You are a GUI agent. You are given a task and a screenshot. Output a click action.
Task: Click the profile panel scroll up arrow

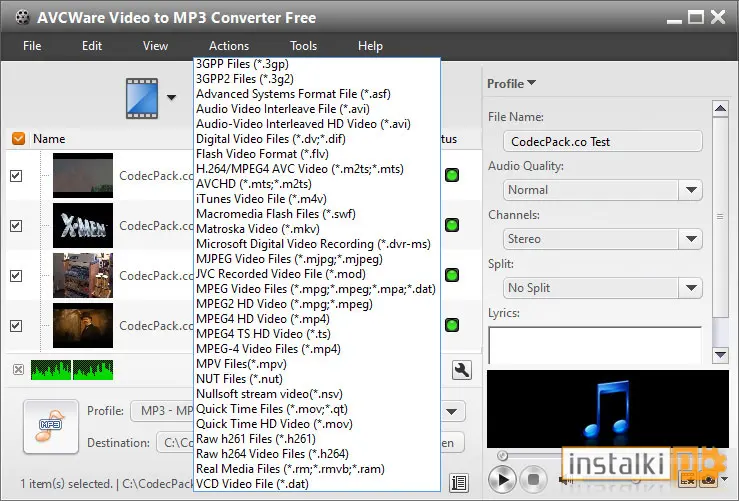(x=720, y=109)
